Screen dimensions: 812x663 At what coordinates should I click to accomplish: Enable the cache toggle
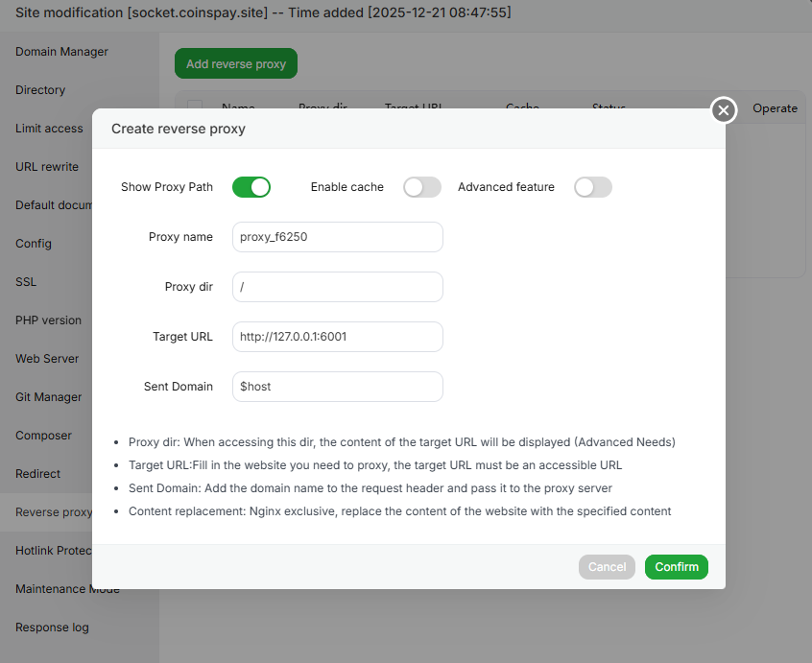[x=422, y=187]
